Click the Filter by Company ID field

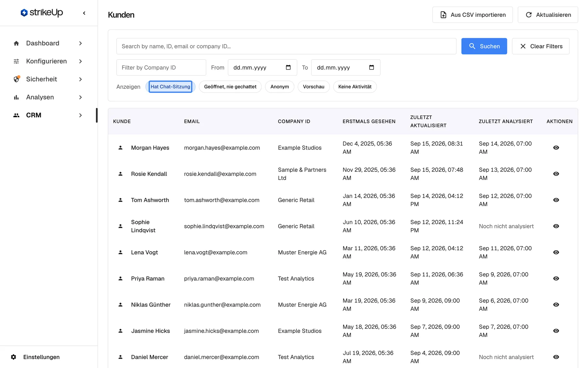tap(161, 67)
